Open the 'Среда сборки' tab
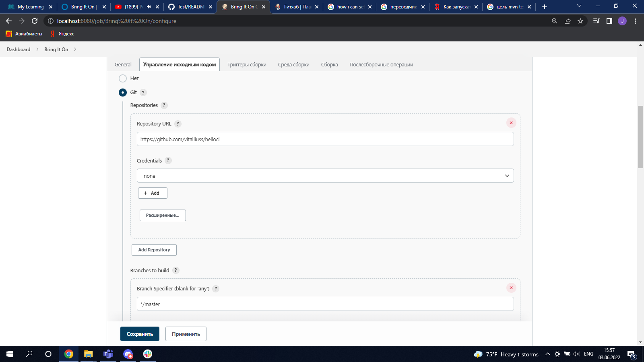The image size is (644, 362). (x=294, y=65)
